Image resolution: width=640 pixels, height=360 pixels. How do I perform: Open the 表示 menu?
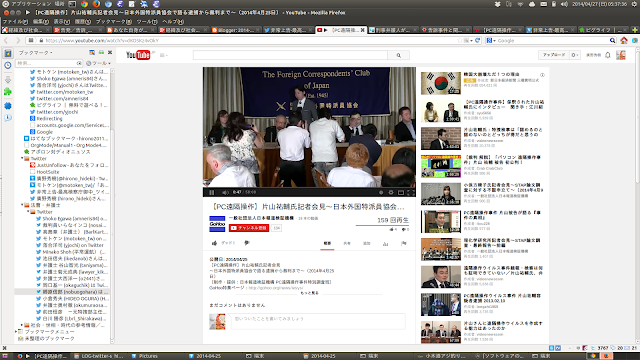coord(62,21)
